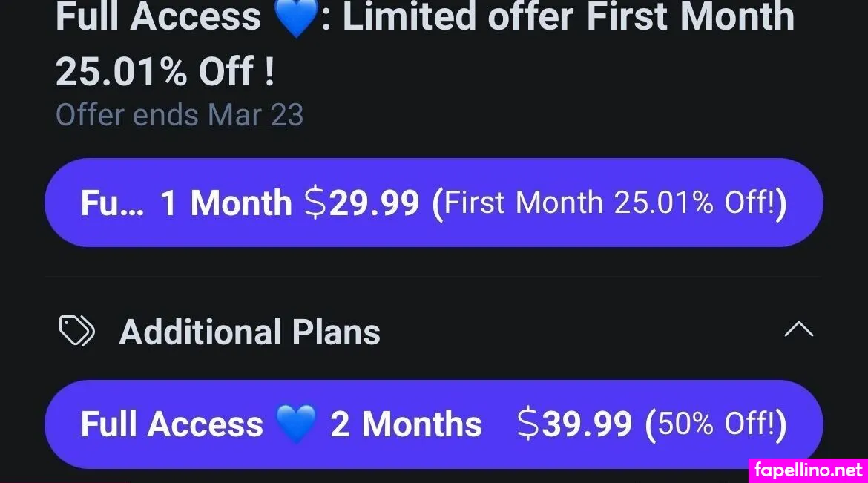The height and width of the screenshot is (483, 868).
Task: Click the "(50% Off!)" discount label
Action: (716, 424)
